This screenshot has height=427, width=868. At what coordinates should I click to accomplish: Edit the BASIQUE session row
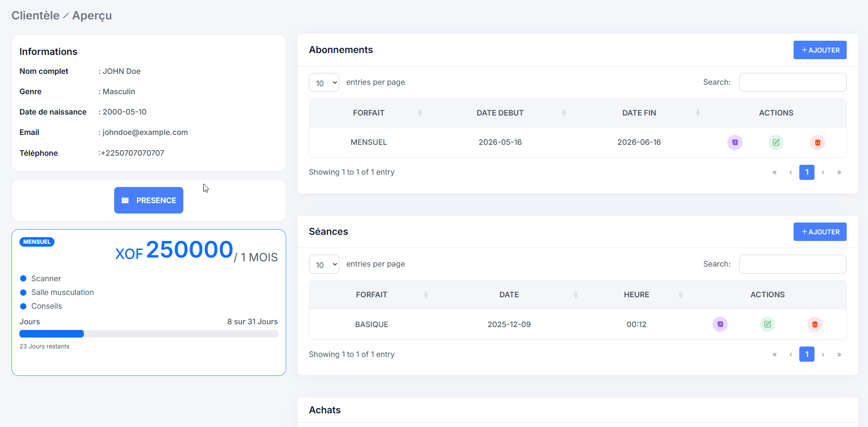tap(767, 324)
